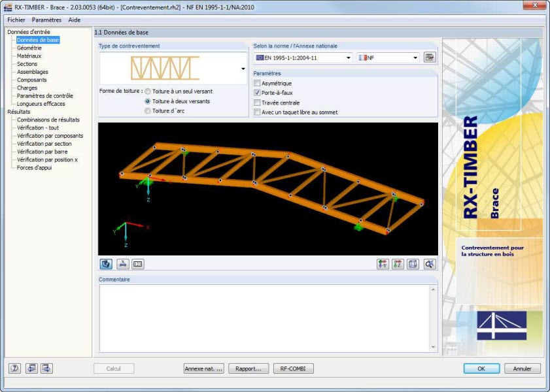Click inside the Commentaire text box
This screenshot has height=392, width=550.
pos(265,318)
